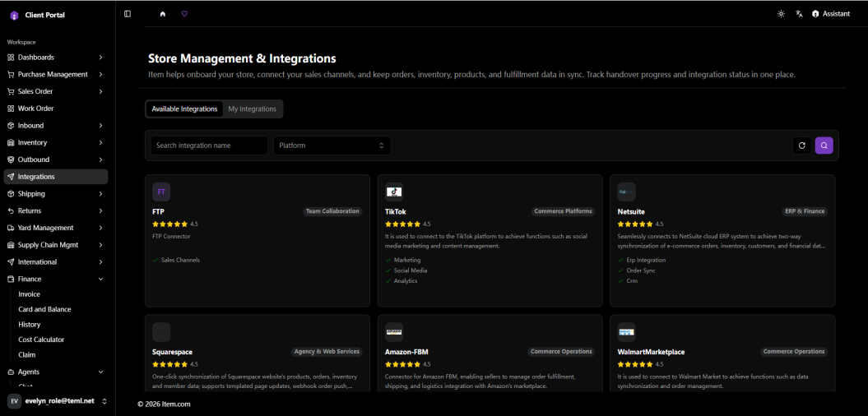868x416 pixels.
Task: Select the Available Integrations tab
Action: (185, 109)
